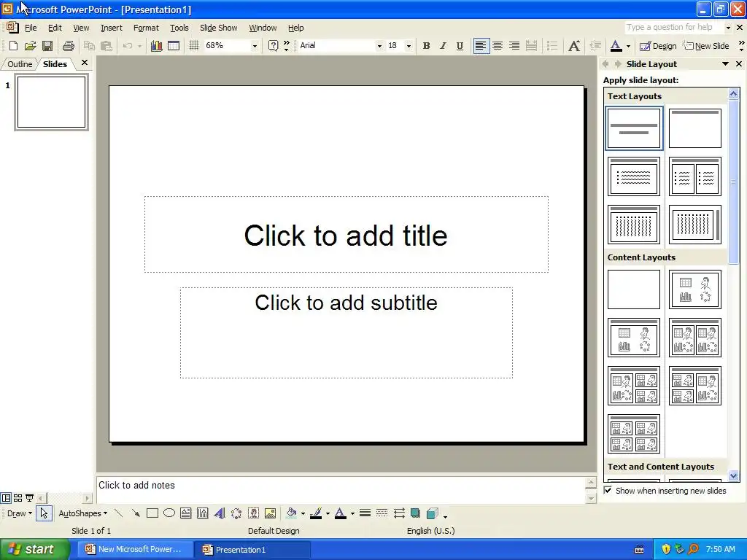Toggle Show when inserting new slides
This screenshot has width=747, height=560.
[608, 490]
